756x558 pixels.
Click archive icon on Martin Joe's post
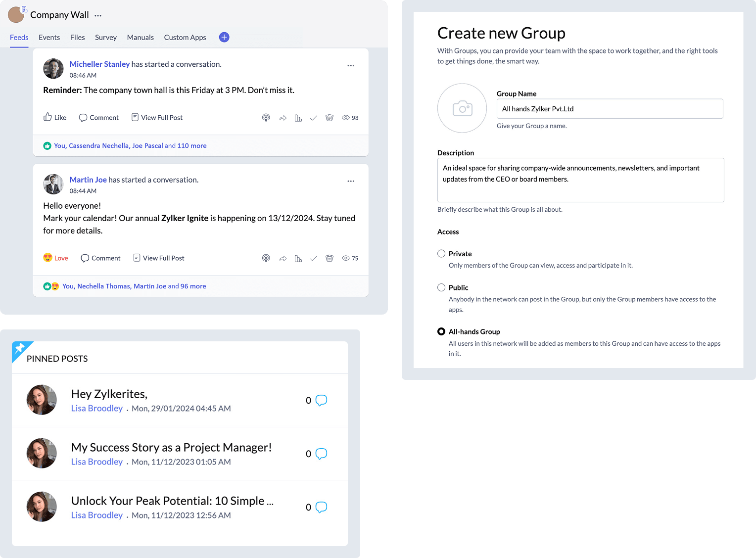click(330, 258)
